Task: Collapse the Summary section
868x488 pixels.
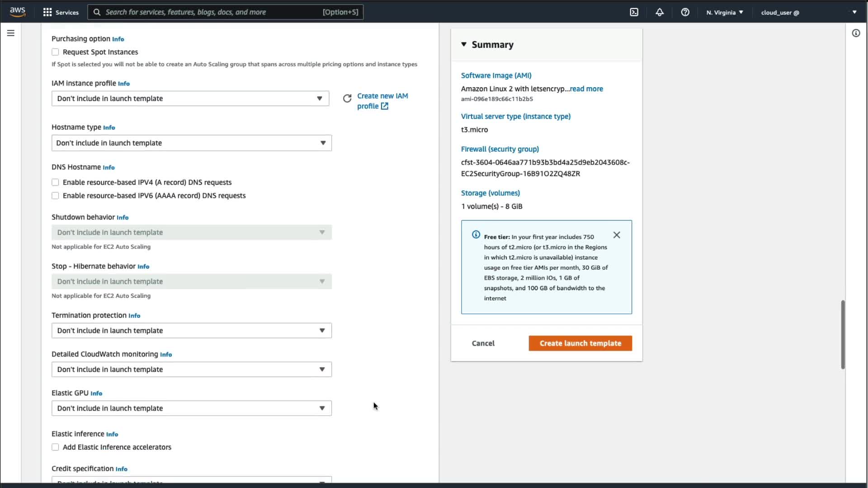Action: [464, 44]
